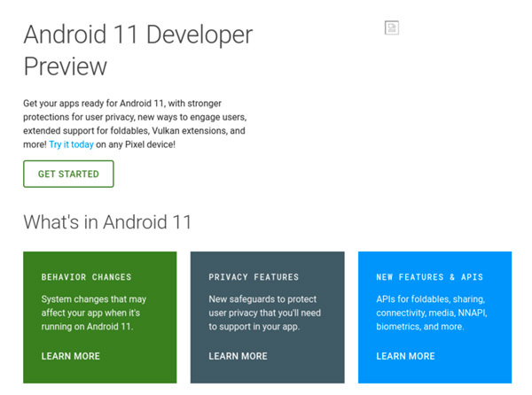This screenshot has height=395, width=532.
Task: Open LEARN MORE under Privacy Features
Action: point(238,356)
